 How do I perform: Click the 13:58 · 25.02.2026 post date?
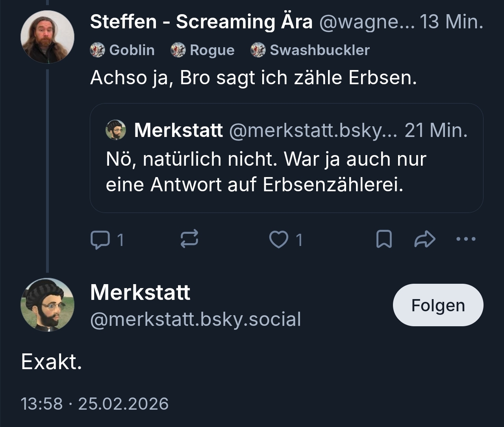(94, 404)
